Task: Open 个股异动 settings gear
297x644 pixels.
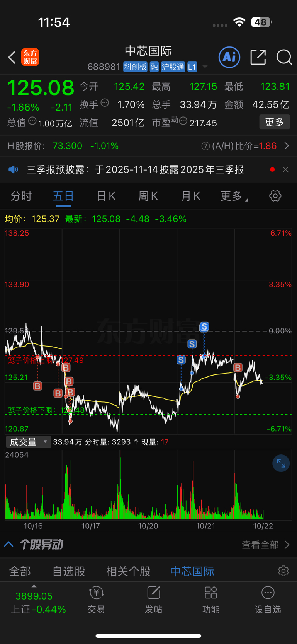Action: 283,571
